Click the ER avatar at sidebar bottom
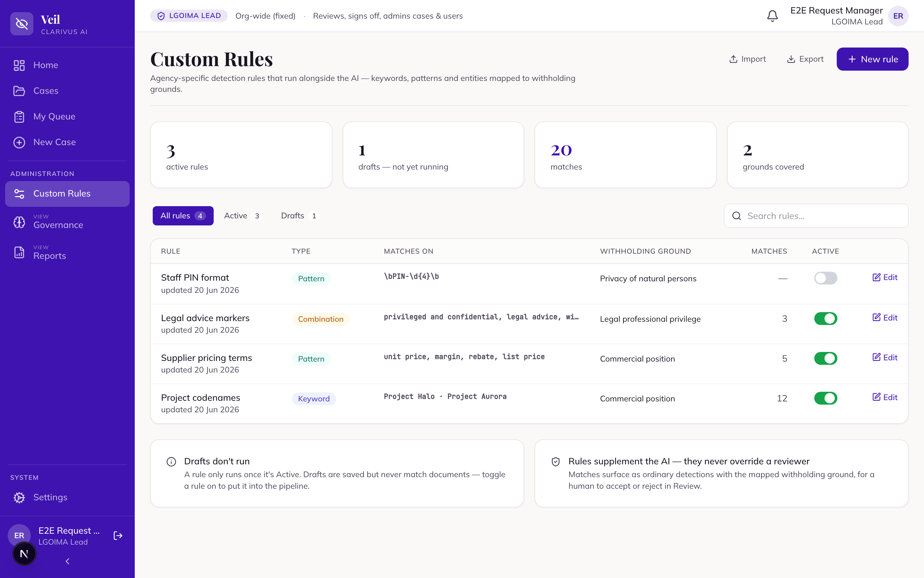The width and height of the screenshot is (924, 578). point(19,535)
